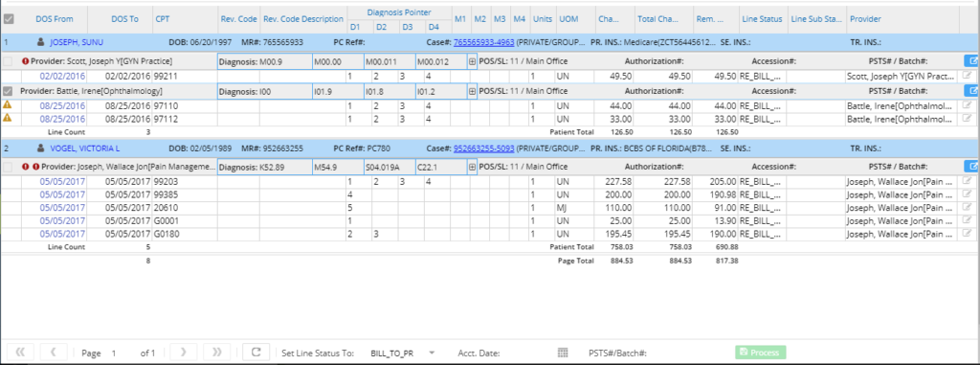Click the Line Sub Sta... column header

[x=816, y=19]
